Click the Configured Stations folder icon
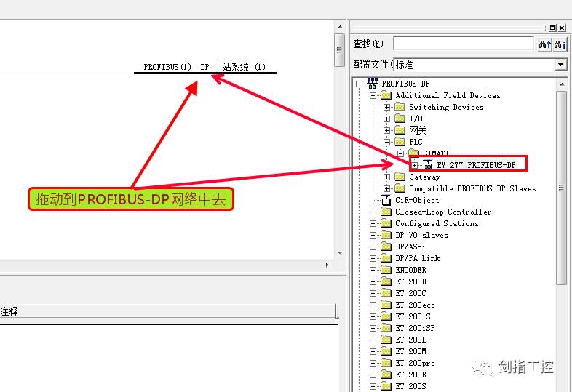Screen dimensions: 572x392 pos(386,223)
